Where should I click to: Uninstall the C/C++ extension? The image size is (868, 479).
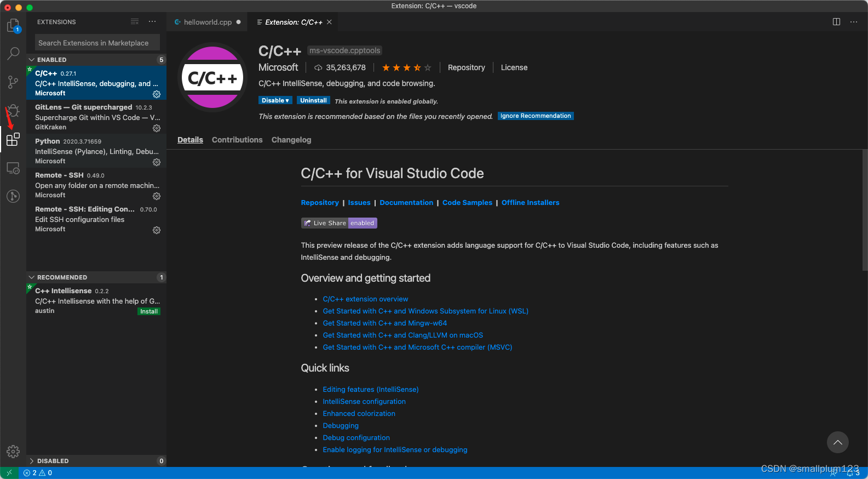coord(313,100)
